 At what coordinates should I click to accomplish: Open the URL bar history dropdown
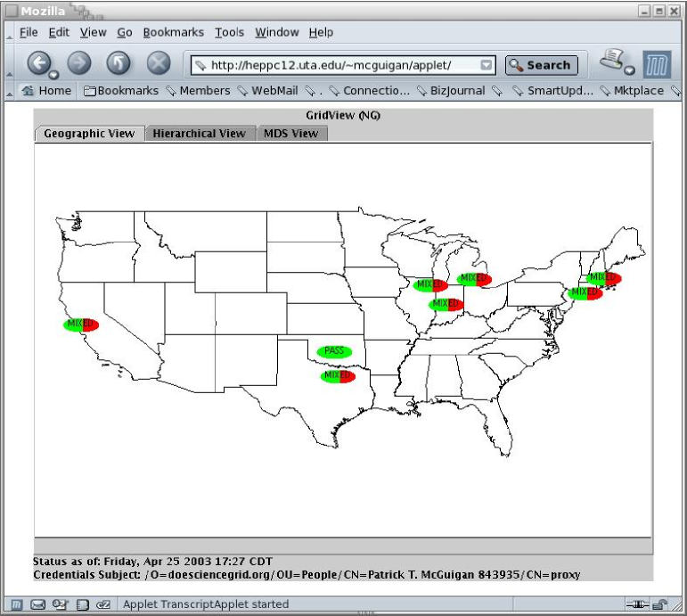click(486, 65)
